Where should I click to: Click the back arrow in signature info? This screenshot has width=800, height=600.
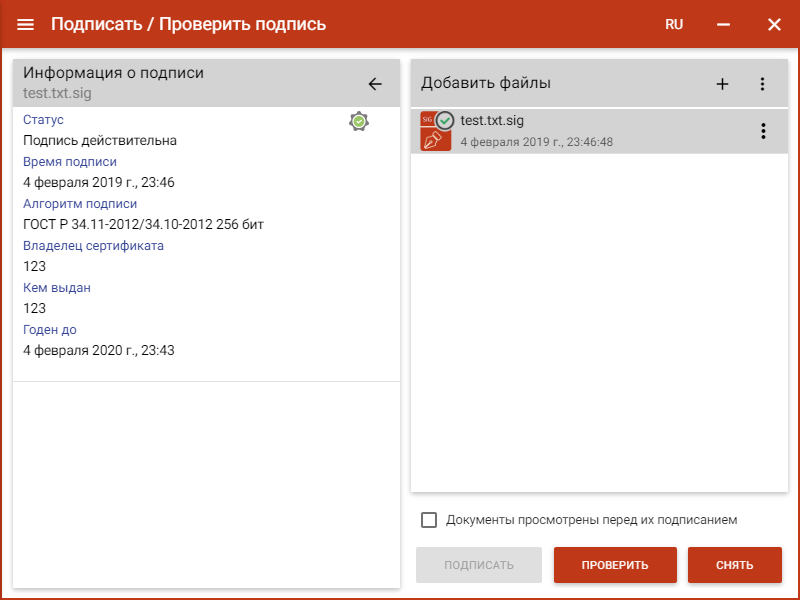click(375, 84)
